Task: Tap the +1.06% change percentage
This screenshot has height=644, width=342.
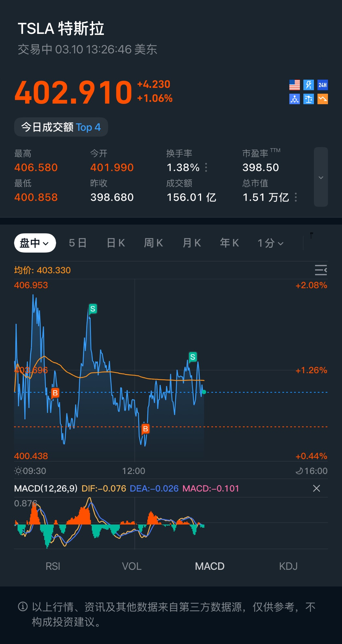Action: pyautogui.click(x=155, y=98)
